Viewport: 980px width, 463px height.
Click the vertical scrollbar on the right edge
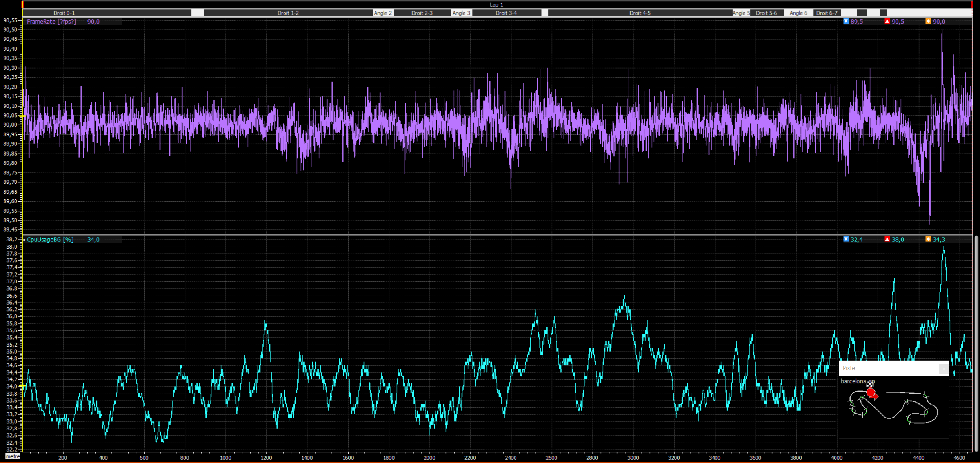point(976,343)
